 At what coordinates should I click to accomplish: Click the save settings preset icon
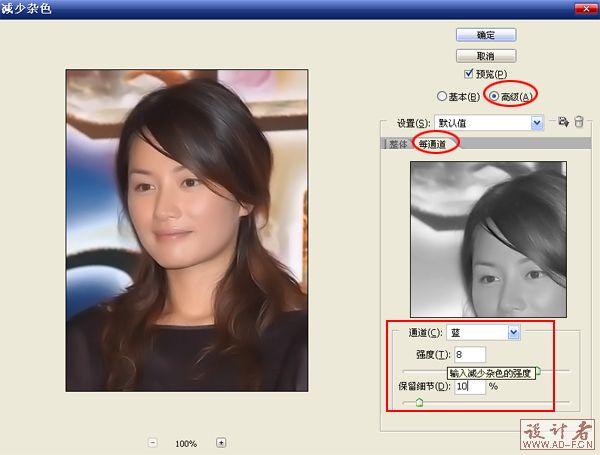(x=563, y=122)
